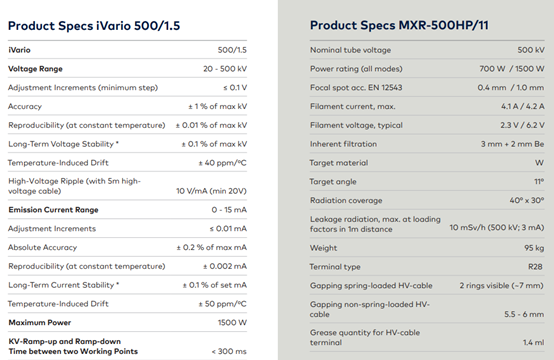Click the Long-Term Voltage Stability label
This screenshot has width=554, height=360.
click(x=63, y=144)
